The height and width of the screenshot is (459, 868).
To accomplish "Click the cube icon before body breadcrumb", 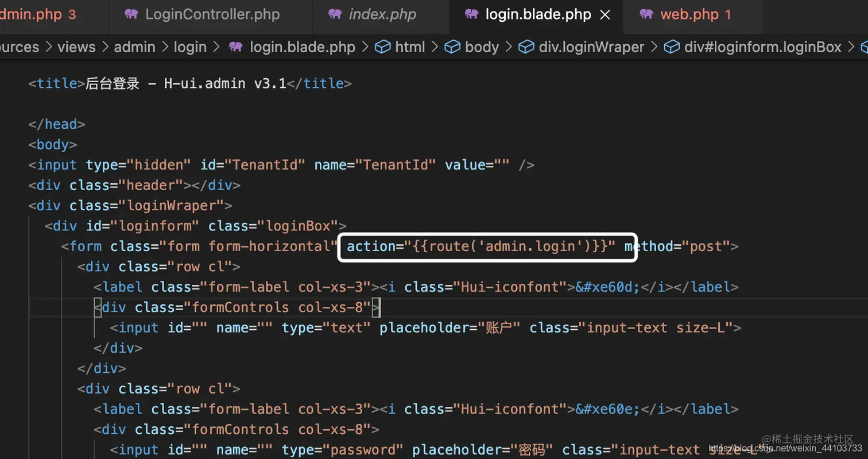I will click(x=452, y=47).
